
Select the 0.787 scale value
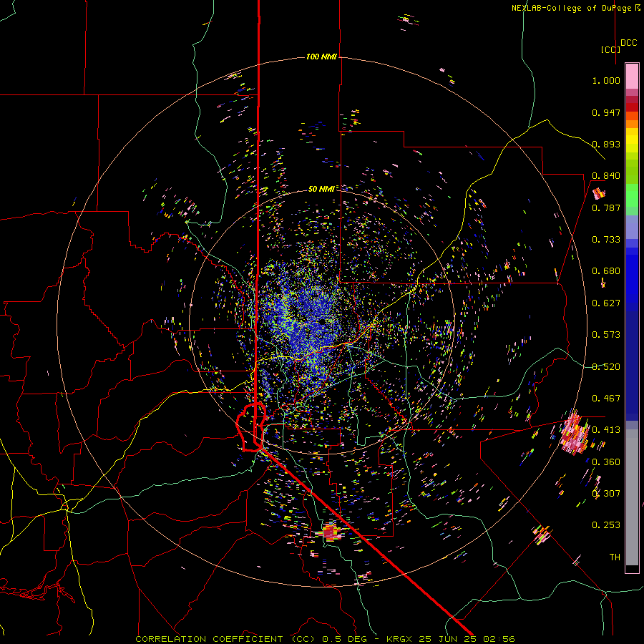tap(606, 208)
